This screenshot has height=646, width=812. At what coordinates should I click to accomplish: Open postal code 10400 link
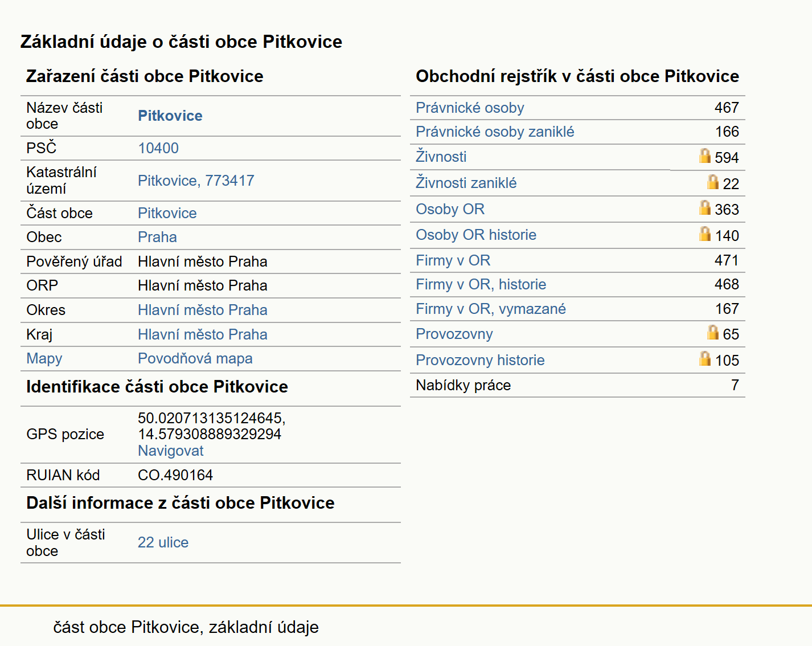(158, 148)
